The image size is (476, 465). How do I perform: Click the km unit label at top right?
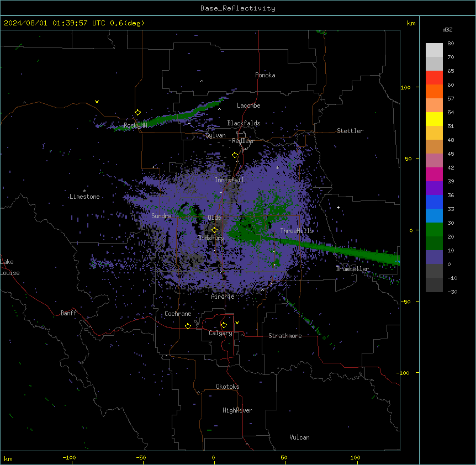click(x=411, y=23)
